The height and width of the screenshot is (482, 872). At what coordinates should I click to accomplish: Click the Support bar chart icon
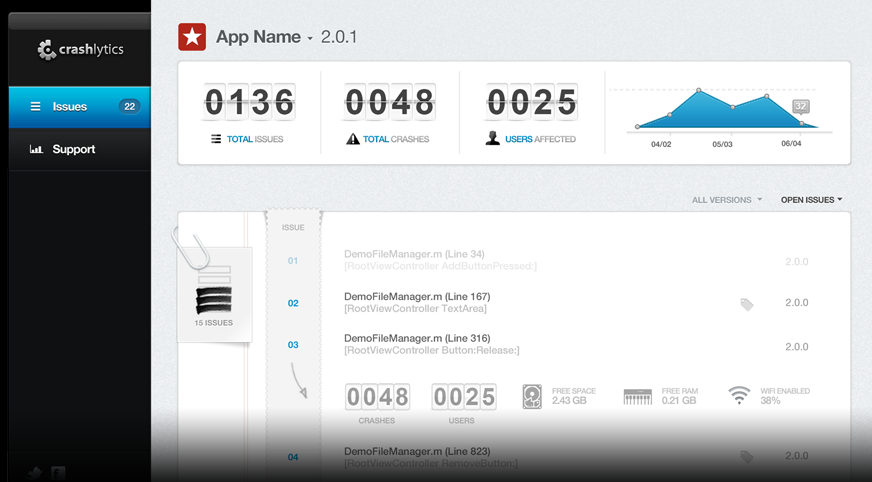[36, 149]
